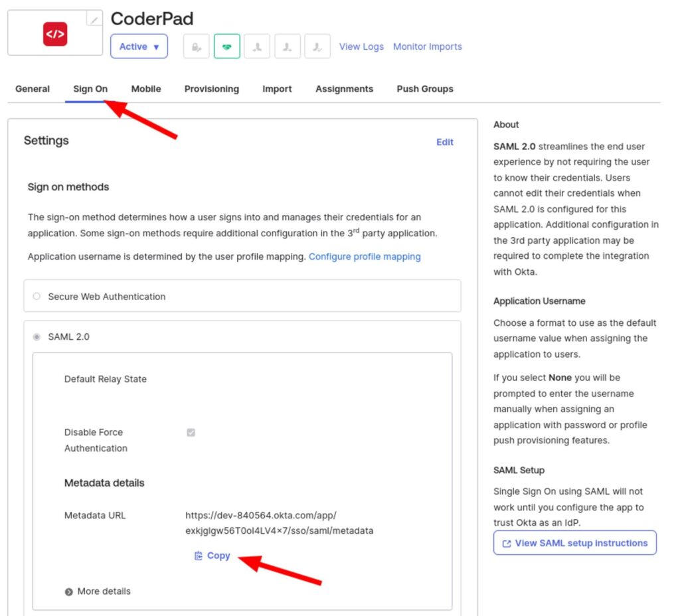Viewport: 680px width, 616px height.
Task: Select the SAML 2.0 sign-on method
Action: click(x=37, y=337)
